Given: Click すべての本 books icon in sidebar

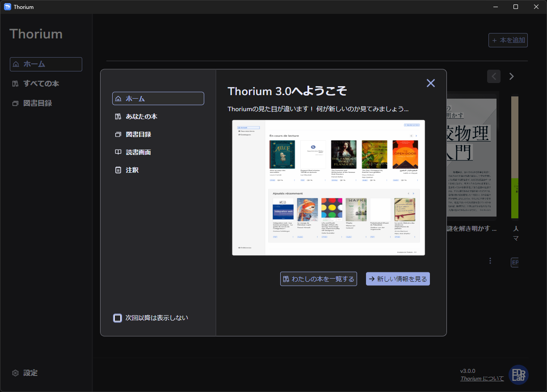Looking at the screenshot, I should click(16, 83).
